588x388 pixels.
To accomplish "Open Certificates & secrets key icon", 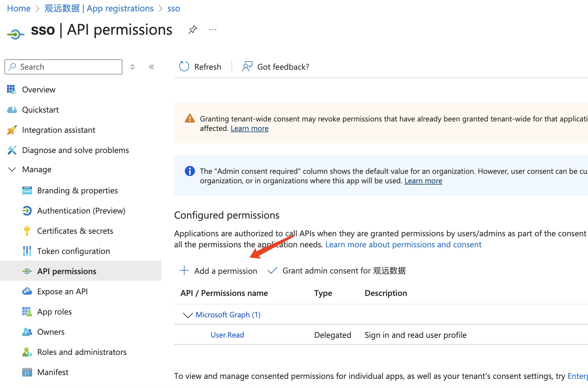I will tap(27, 231).
